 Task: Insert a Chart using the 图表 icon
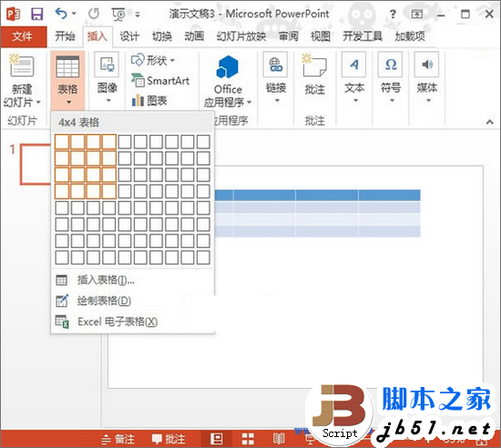click(x=149, y=100)
